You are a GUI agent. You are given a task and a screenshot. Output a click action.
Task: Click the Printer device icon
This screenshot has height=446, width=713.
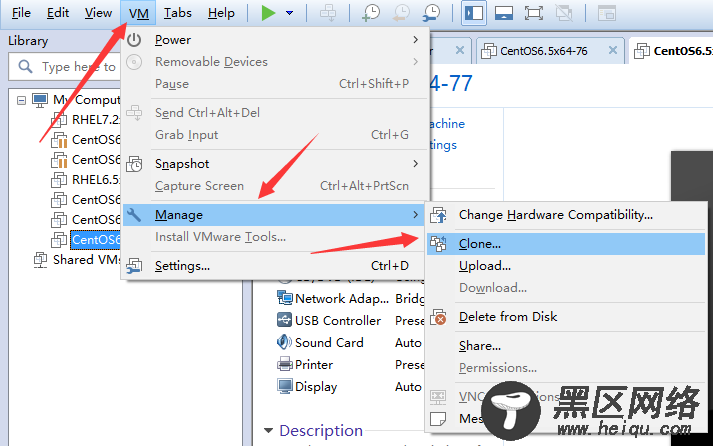[285, 364]
